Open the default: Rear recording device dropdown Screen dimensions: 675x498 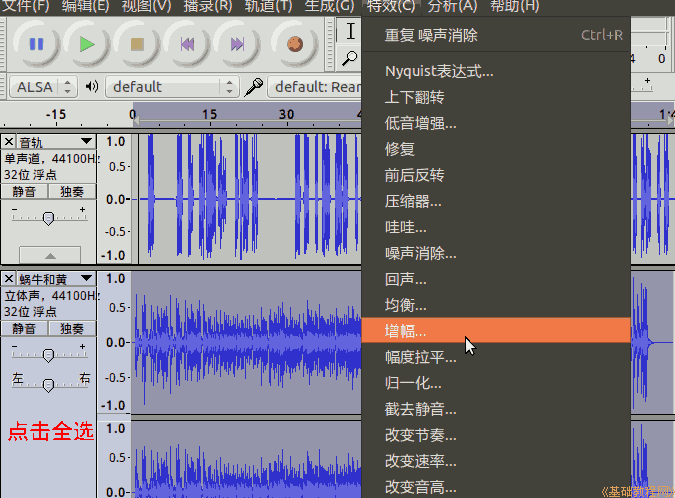click(x=315, y=87)
